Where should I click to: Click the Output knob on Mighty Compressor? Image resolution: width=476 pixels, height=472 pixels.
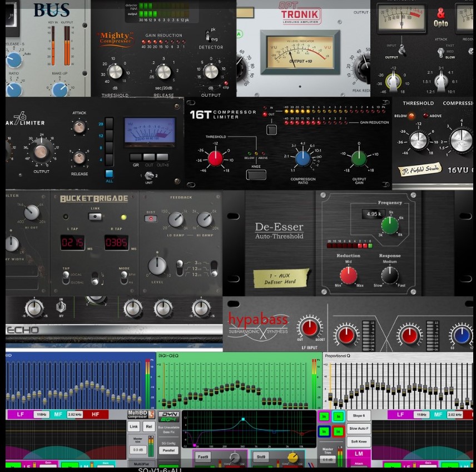[211, 72]
